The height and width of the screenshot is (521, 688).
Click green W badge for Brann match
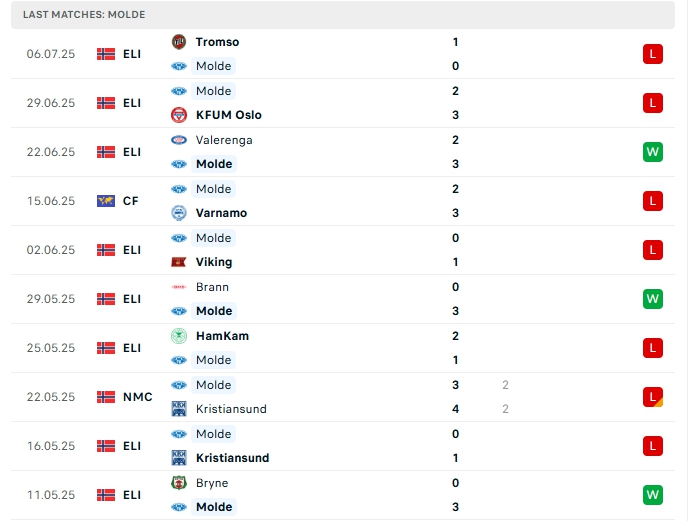point(653,299)
